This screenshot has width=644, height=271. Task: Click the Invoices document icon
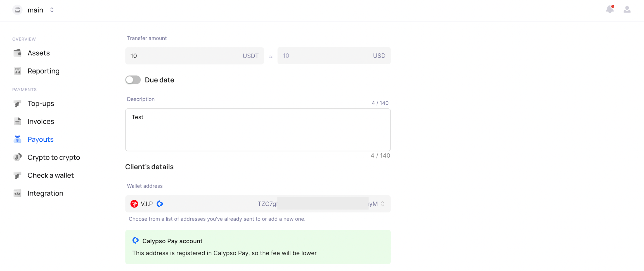[x=17, y=121]
